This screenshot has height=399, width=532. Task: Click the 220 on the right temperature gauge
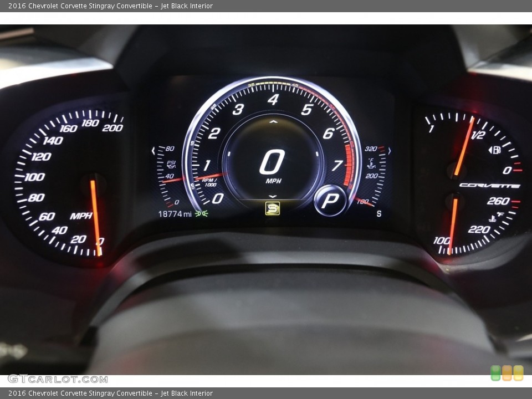click(x=479, y=229)
